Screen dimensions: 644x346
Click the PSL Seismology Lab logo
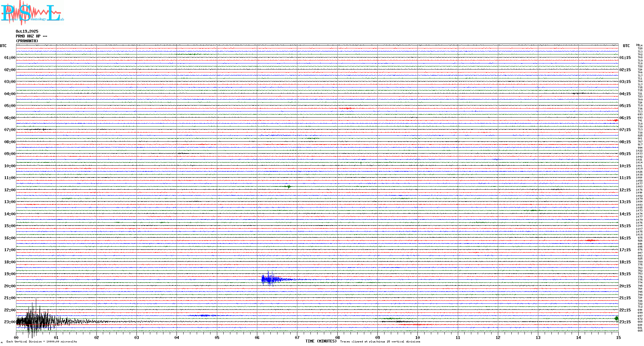pyautogui.click(x=32, y=13)
